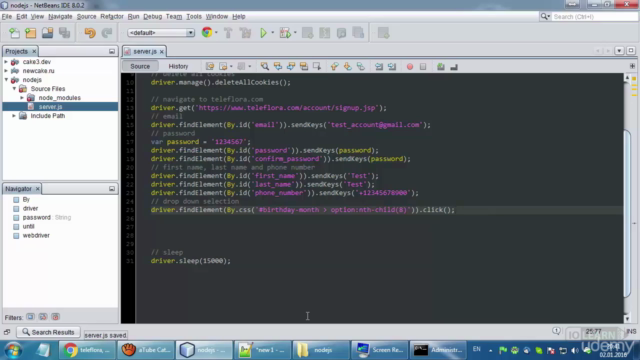Expand the newcake.ru project node
Viewport: 640px width, 360px height.
pos(6,71)
